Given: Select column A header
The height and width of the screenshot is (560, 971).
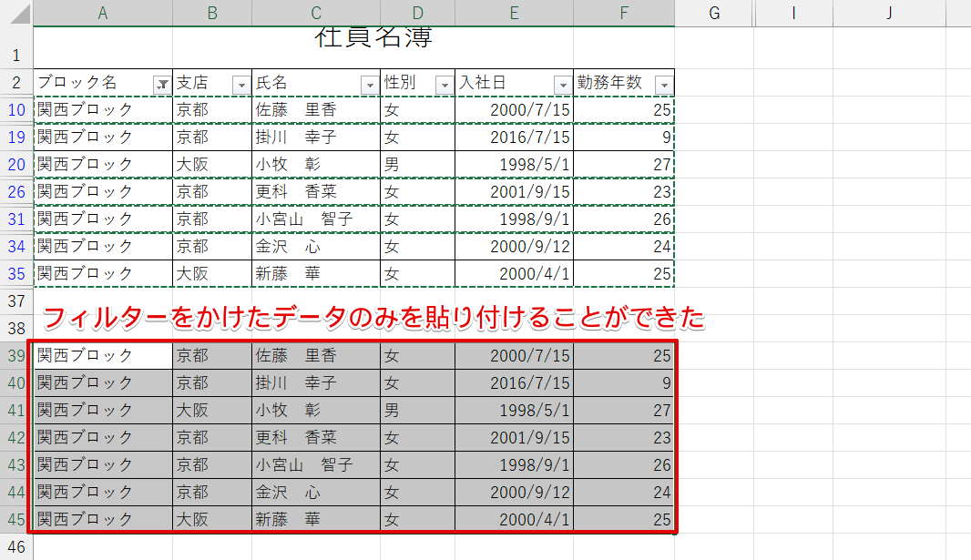Looking at the screenshot, I should pyautogui.click(x=103, y=13).
